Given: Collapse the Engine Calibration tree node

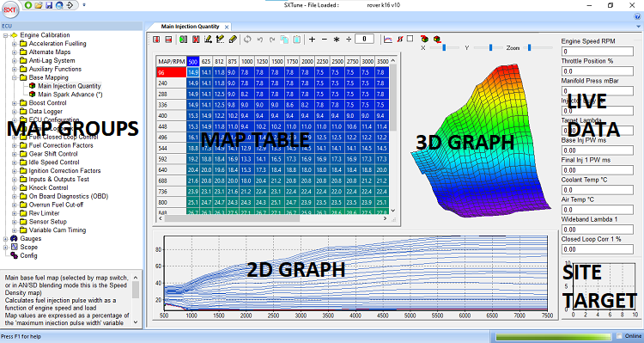Looking at the screenshot, I should pos(6,35).
